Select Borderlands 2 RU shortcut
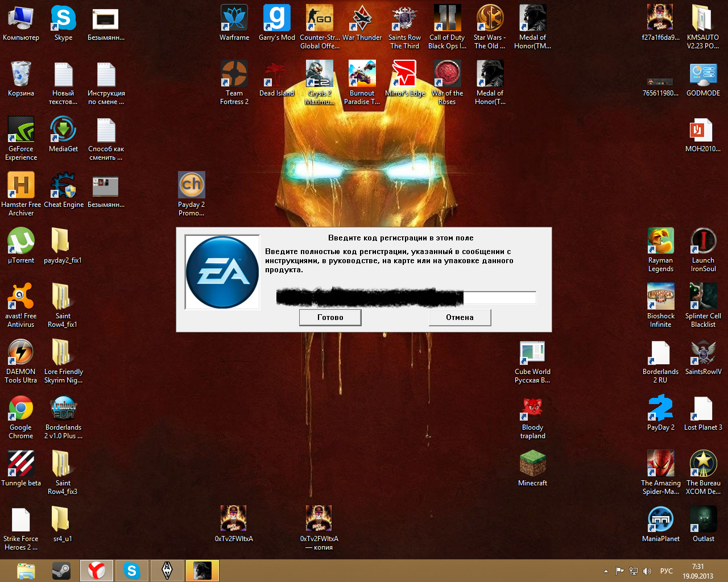This screenshot has width=728, height=582. pyautogui.click(x=660, y=361)
